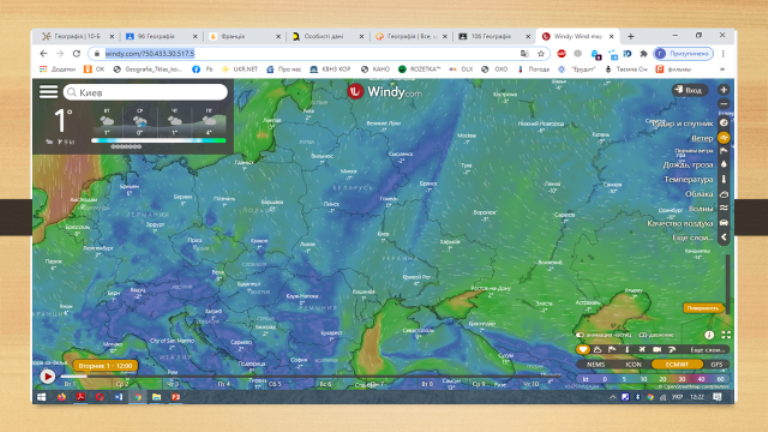Select the Качество воздуха air quality icon
Image resolution: width=768 pixels, height=432 pixels.
click(724, 223)
